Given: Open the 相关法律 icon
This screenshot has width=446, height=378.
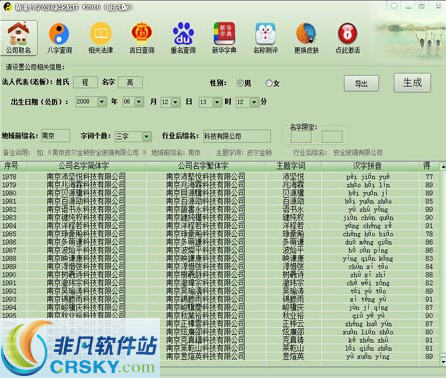Looking at the screenshot, I should click(101, 38).
